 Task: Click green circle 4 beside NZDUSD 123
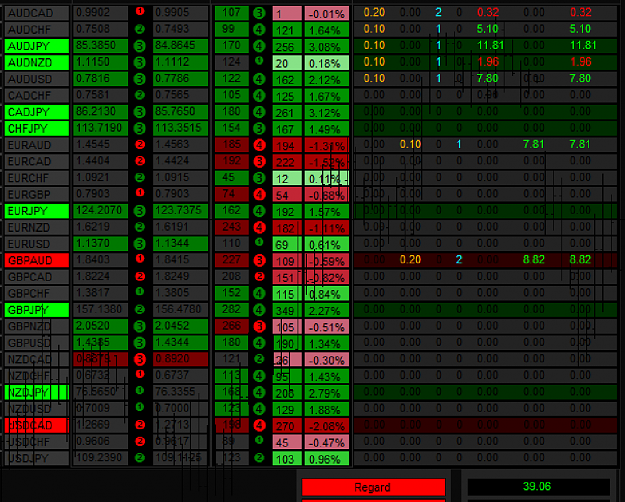259,409
